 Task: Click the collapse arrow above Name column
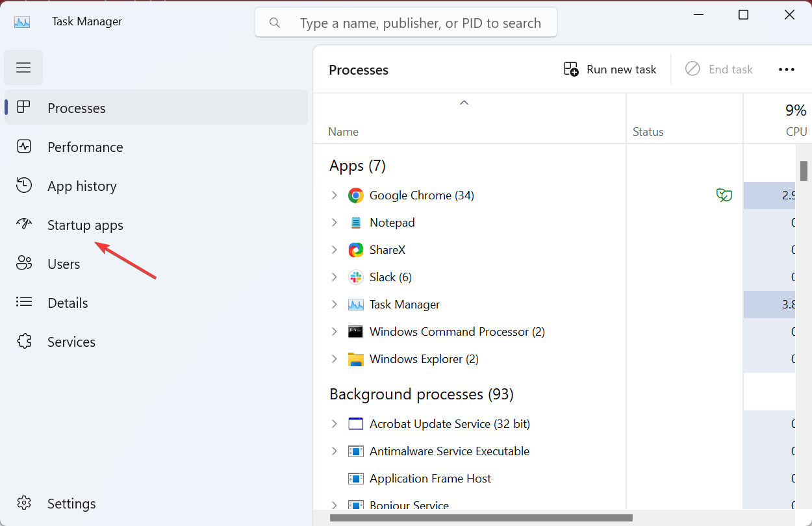pos(464,103)
